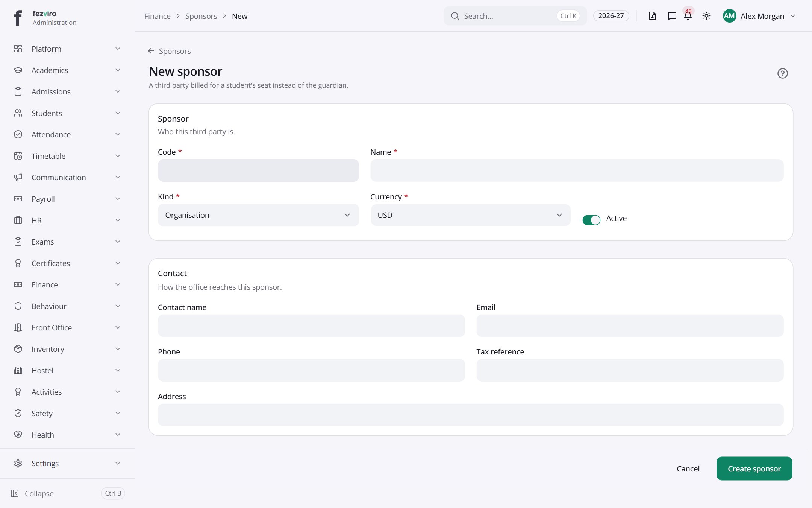Open the Kind dropdown showing Organisation
Viewport: 812px width, 508px height.
click(258, 215)
